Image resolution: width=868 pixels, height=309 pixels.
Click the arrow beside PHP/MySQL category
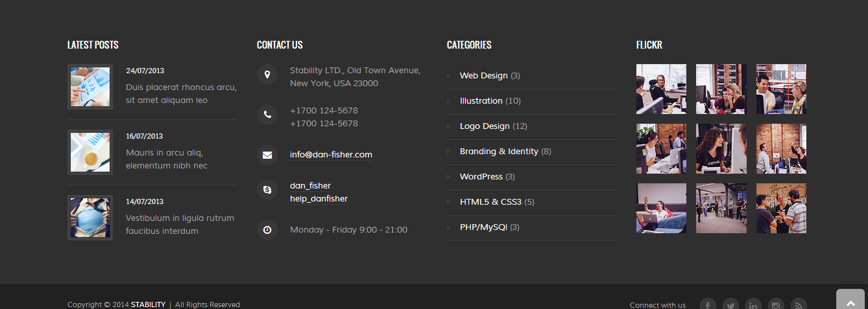448,227
